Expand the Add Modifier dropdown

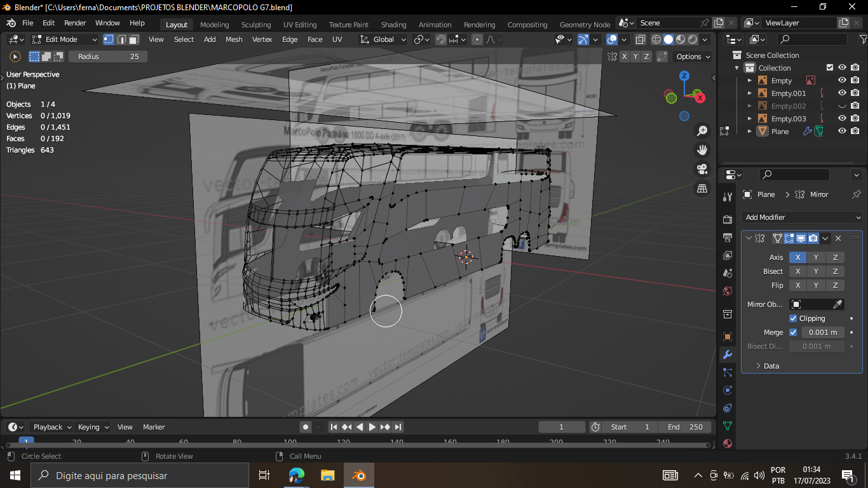tap(802, 217)
